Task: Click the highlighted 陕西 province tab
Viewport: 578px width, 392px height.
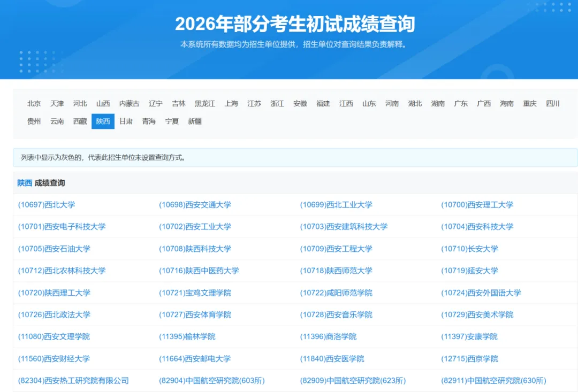Action: 103,121
